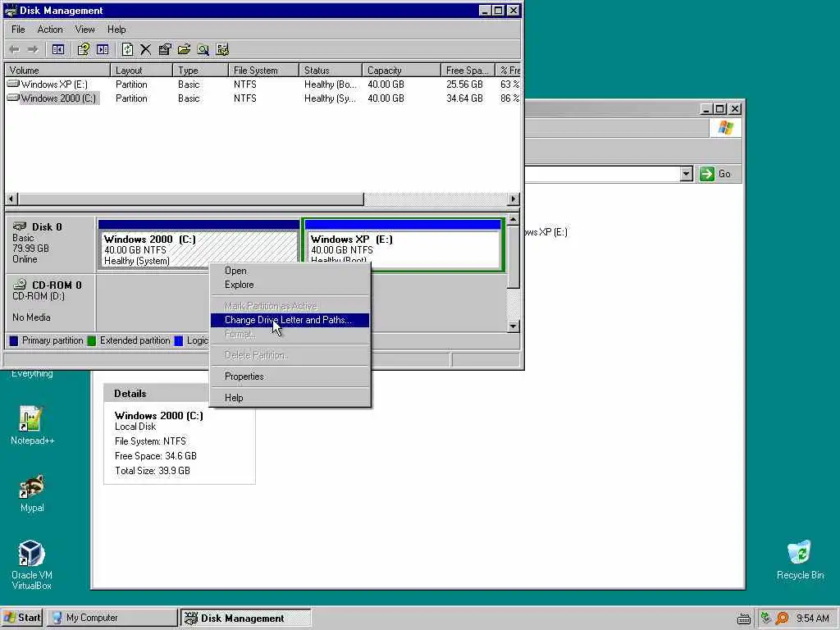
Task: Click the Disk 0 drive icon
Action: tap(20, 226)
